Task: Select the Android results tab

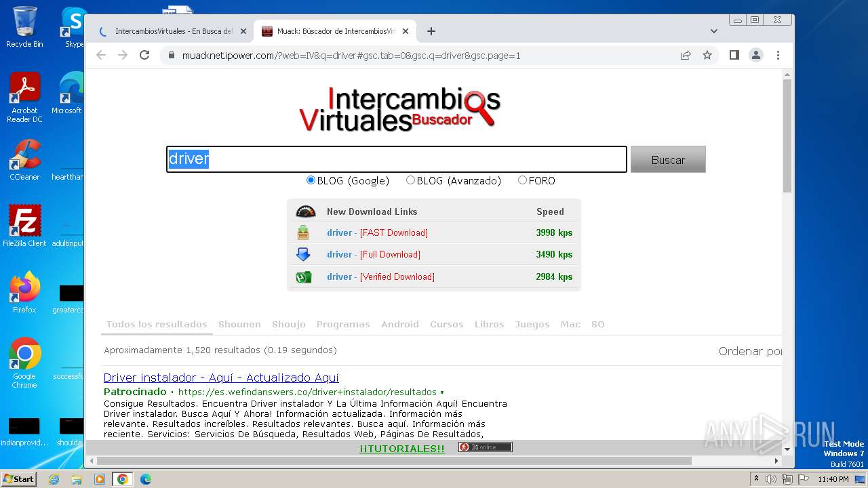Action: click(x=400, y=324)
